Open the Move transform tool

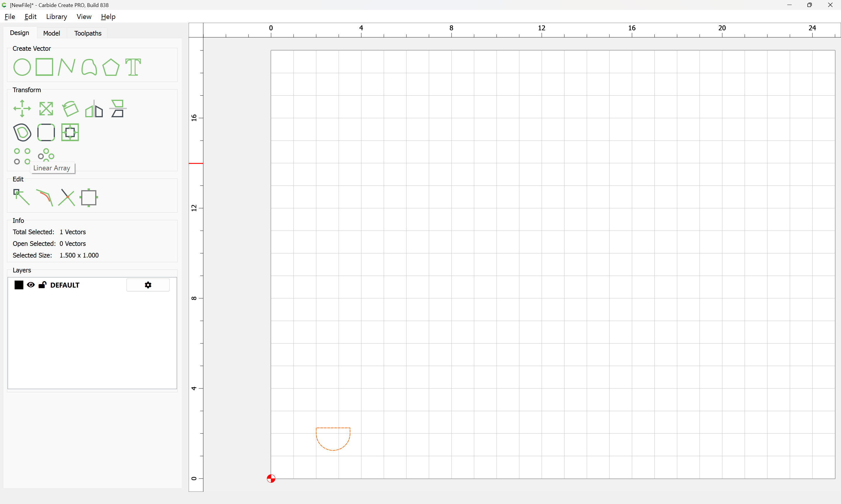pos(22,109)
